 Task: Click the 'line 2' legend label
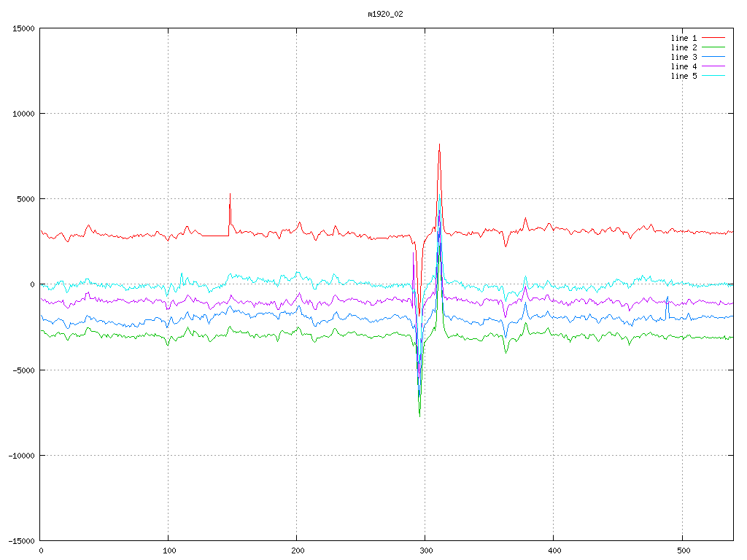[684, 47]
